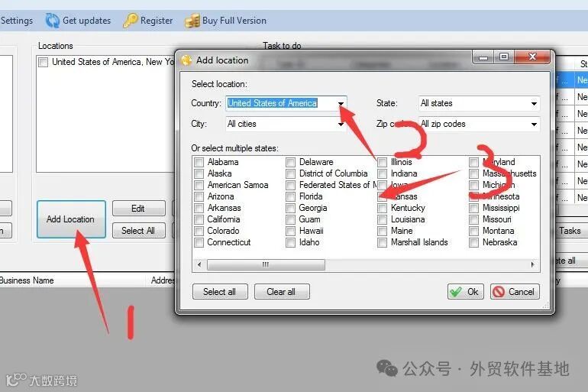Click the Register key icon
Image resolution: width=588 pixels, height=392 pixels.
point(130,21)
